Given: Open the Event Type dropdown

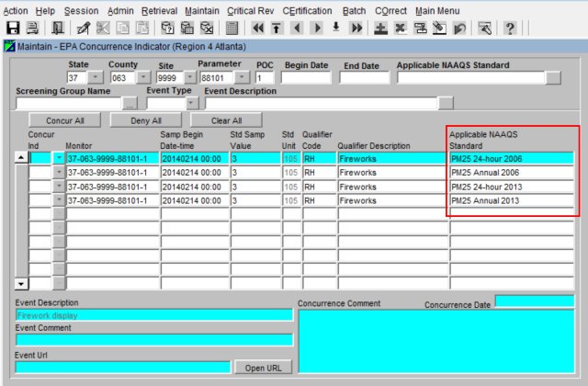Looking at the screenshot, I should pos(192,103).
